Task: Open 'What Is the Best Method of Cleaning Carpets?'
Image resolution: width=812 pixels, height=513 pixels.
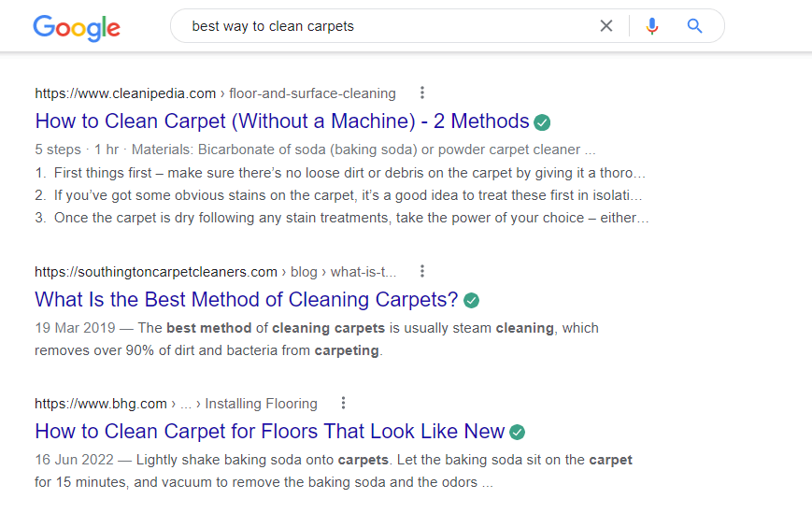Action: [x=247, y=300]
